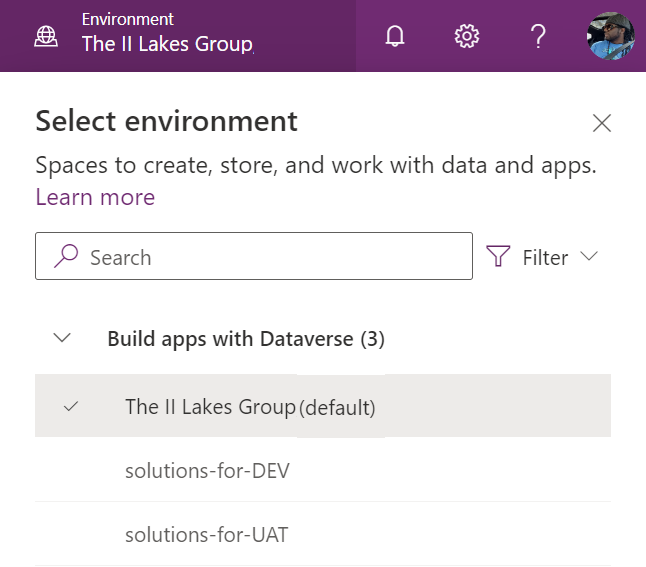Open the Learn more link
646x567 pixels.
tap(95, 197)
